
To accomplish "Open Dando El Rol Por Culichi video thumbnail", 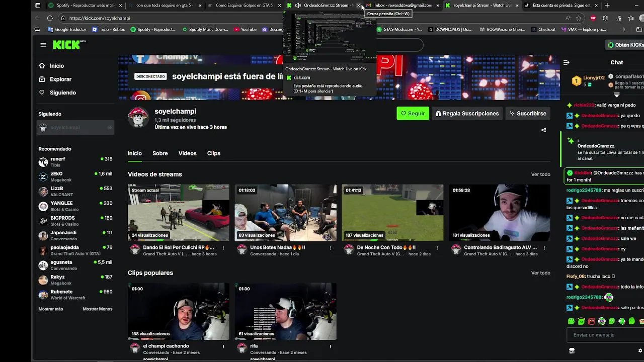I will [179, 213].
